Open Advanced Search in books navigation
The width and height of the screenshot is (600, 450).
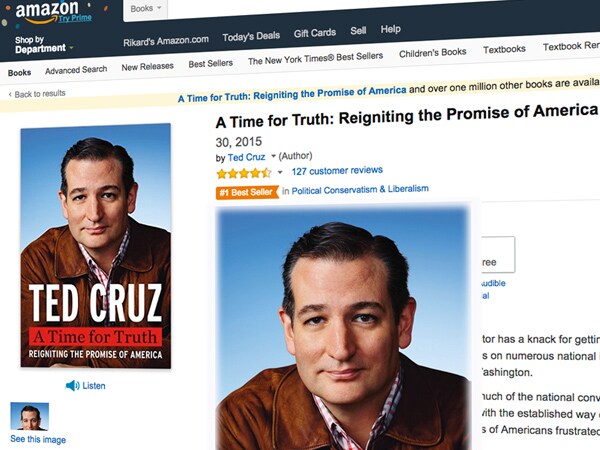click(76, 70)
